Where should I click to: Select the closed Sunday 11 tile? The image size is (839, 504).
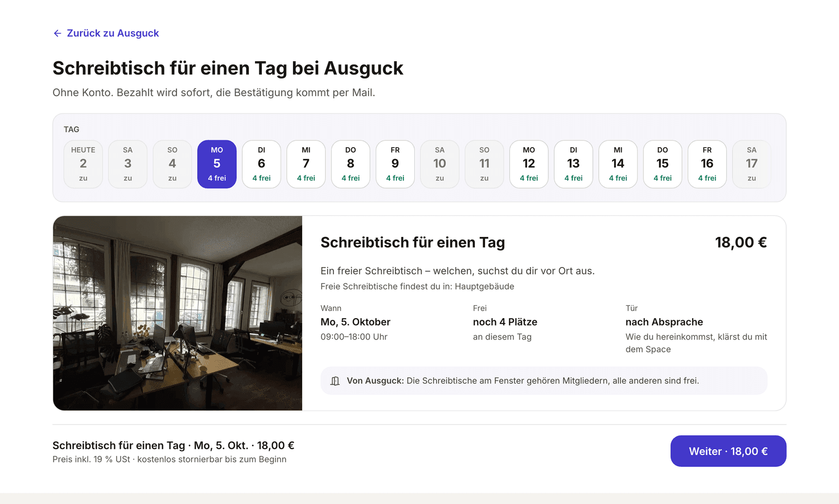tap(485, 164)
